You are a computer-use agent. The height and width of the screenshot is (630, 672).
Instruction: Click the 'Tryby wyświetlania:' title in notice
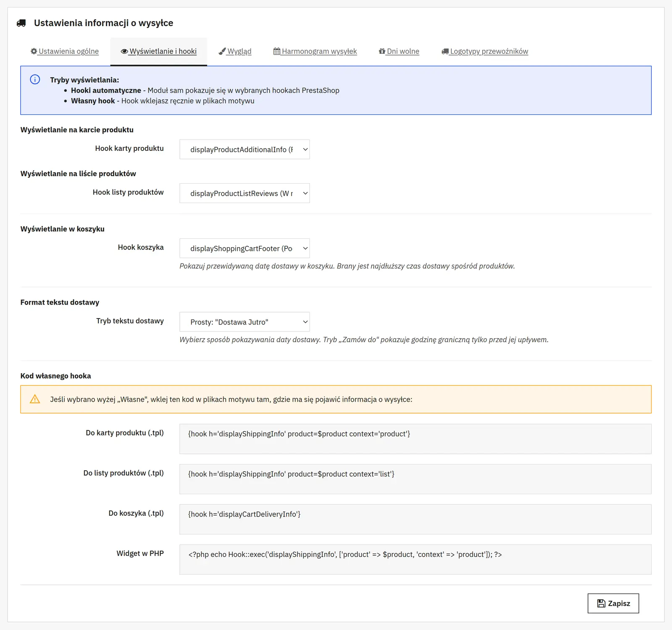coord(84,80)
